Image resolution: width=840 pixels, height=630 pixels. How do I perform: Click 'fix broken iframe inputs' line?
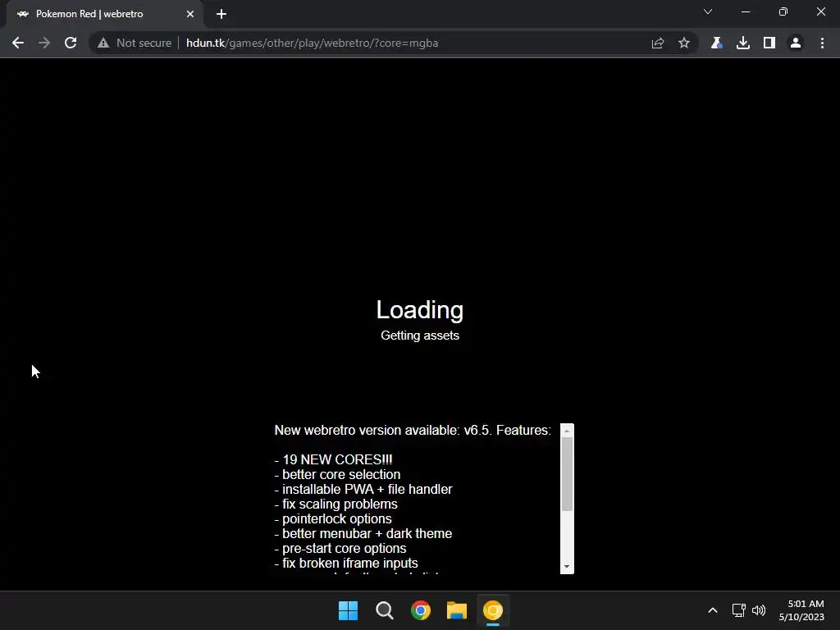point(346,563)
